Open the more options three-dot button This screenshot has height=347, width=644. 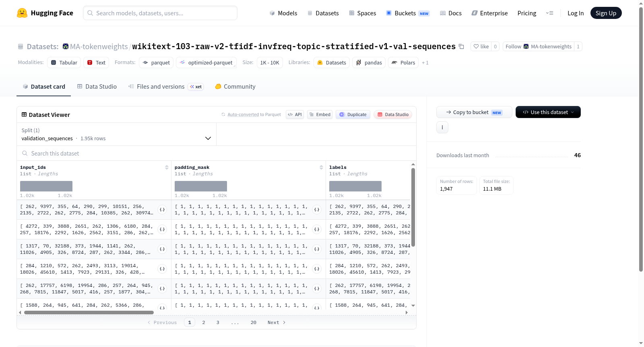tap(442, 127)
